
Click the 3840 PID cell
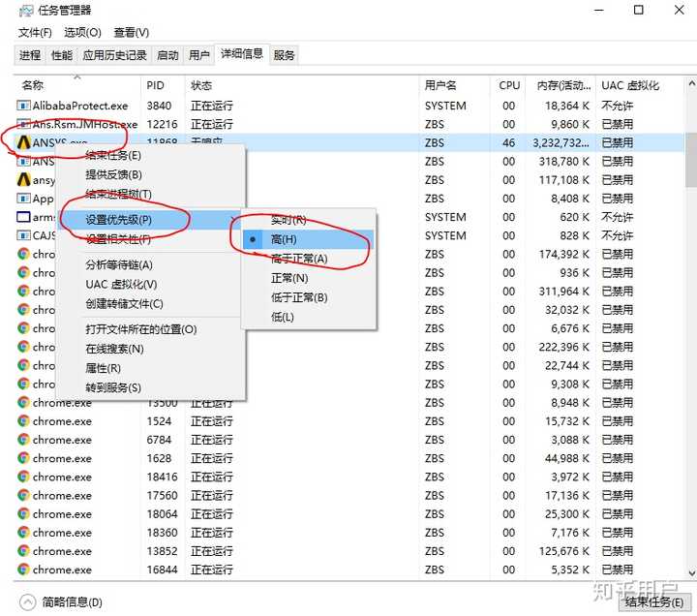(159, 106)
